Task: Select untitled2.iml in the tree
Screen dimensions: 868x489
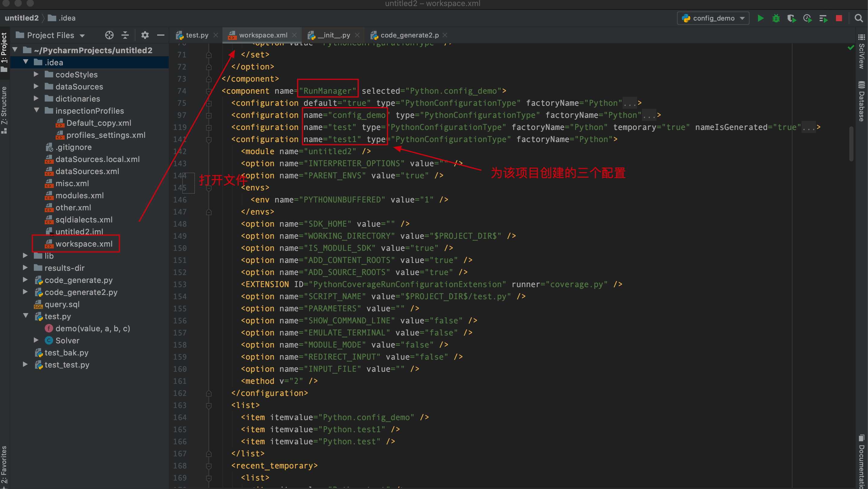Action: (79, 232)
